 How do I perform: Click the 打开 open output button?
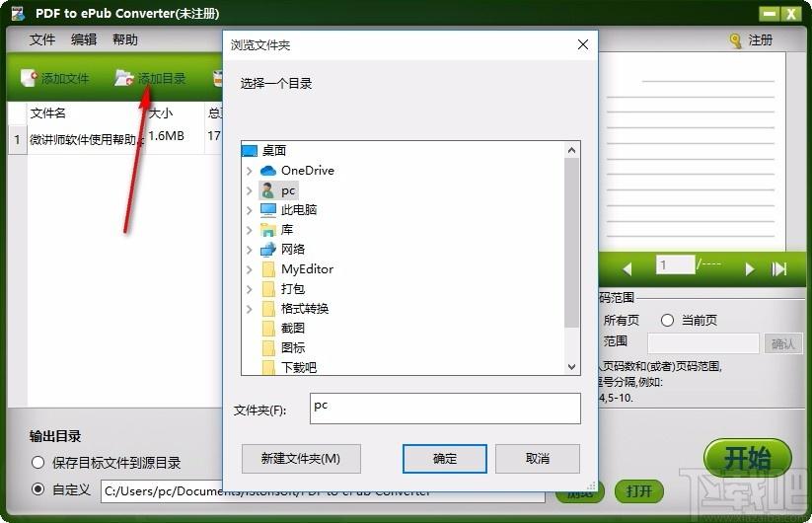(639, 490)
